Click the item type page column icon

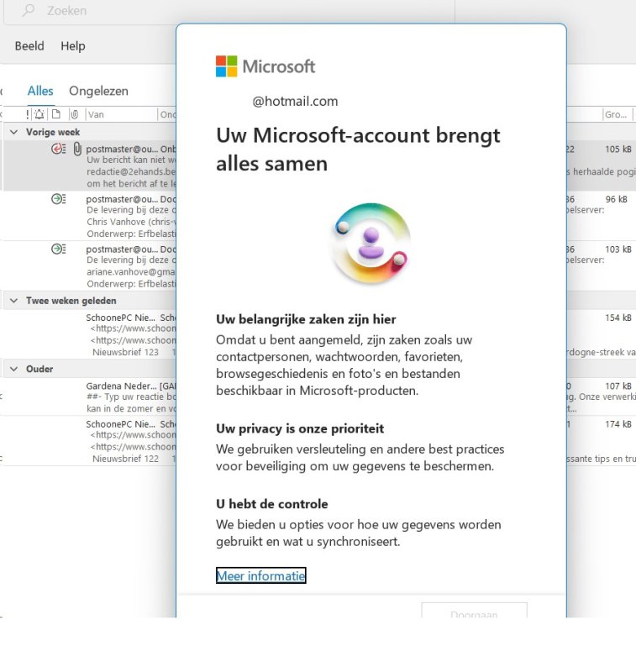[55, 114]
